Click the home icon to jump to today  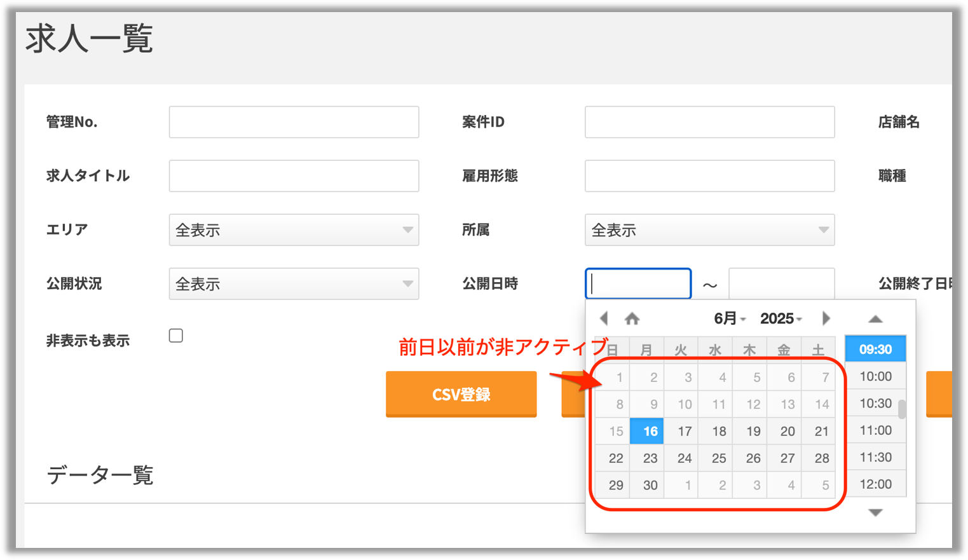632,318
